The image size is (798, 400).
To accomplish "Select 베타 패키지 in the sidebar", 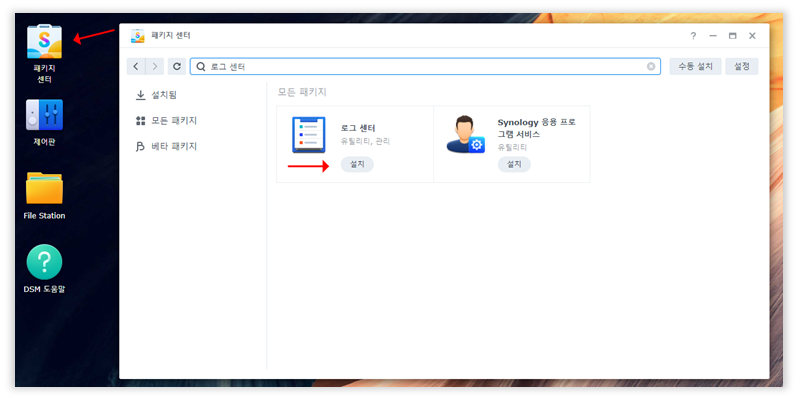I will click(x=166, y=147).
